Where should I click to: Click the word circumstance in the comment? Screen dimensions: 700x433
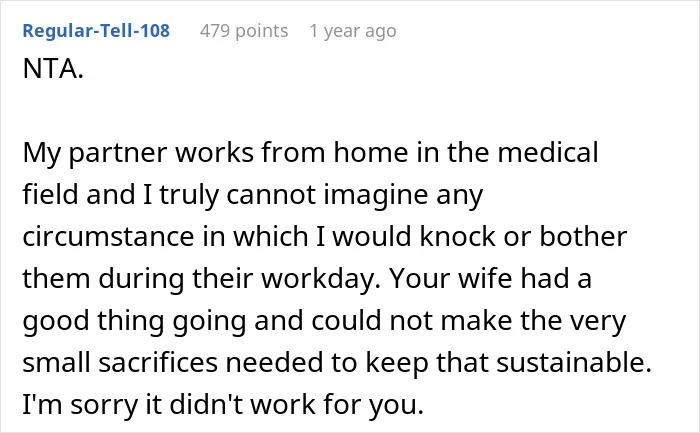[108, 236]
